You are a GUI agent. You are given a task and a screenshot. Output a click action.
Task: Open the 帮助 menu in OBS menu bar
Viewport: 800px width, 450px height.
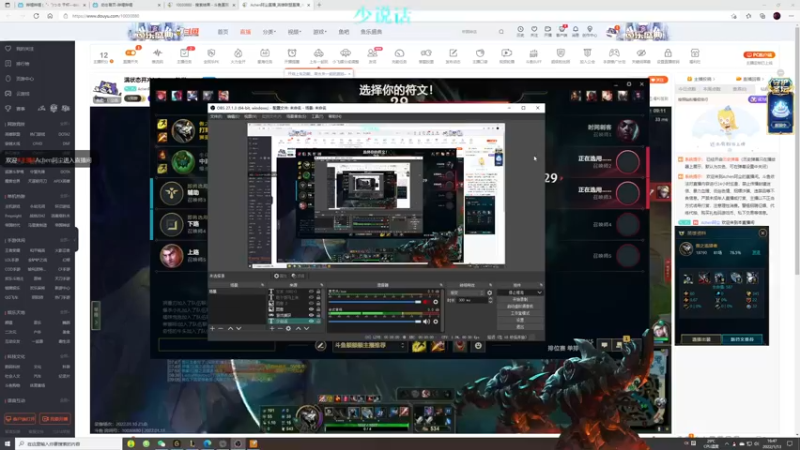point(335,116)
